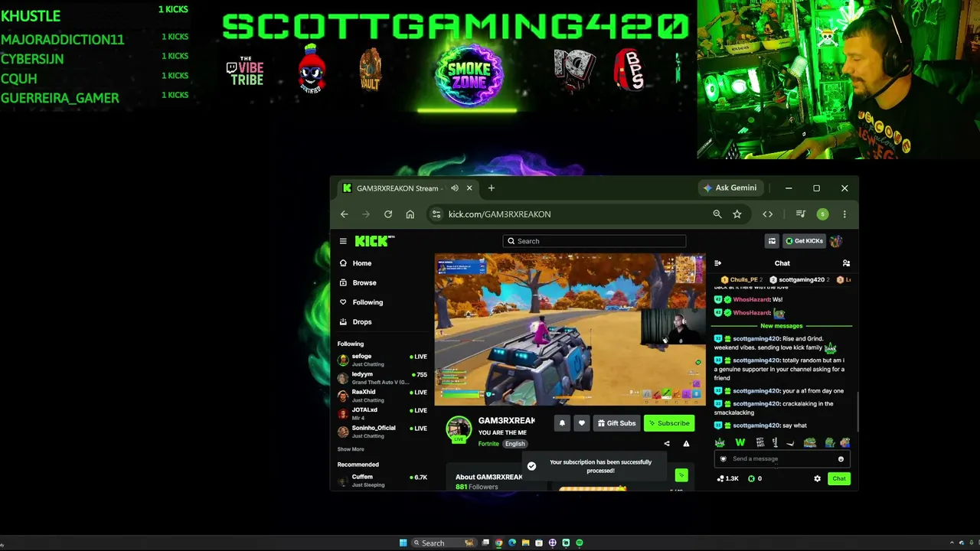Image resolution: width=980 pixels, height=551 pixels.
Task: Bookmark this page with the star
Action: pos(737,214)
